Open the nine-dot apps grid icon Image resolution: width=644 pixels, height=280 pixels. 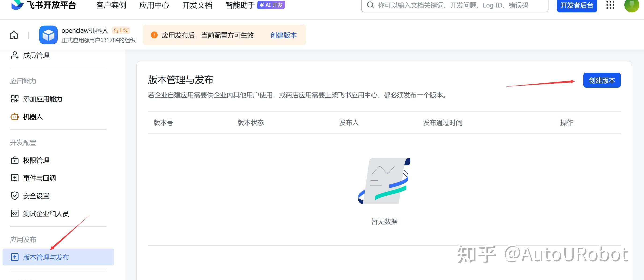[610, 5]
